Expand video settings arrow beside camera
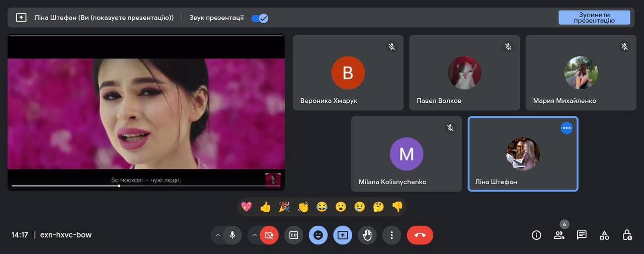This screenshot has width=644, height=254. (255, 235)
